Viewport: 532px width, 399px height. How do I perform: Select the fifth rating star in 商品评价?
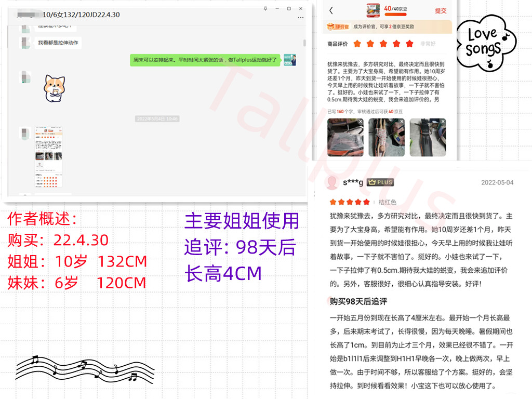click(x=409, y=44)
